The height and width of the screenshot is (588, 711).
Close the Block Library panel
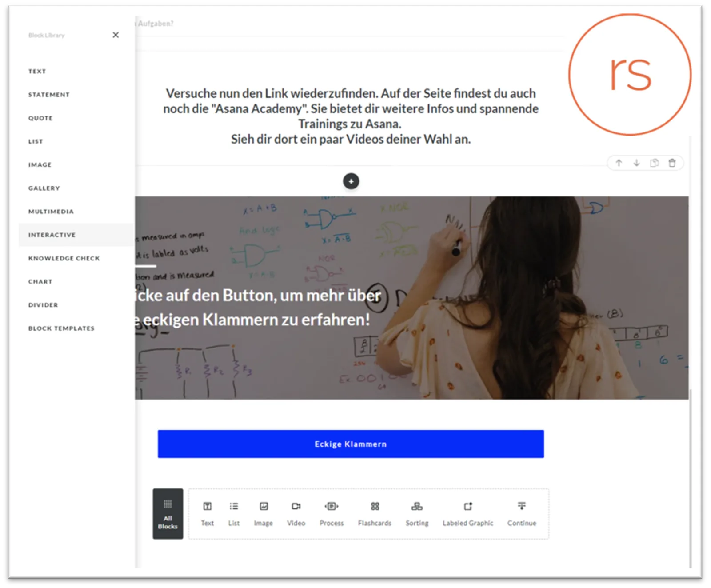[x=116, y=35]
